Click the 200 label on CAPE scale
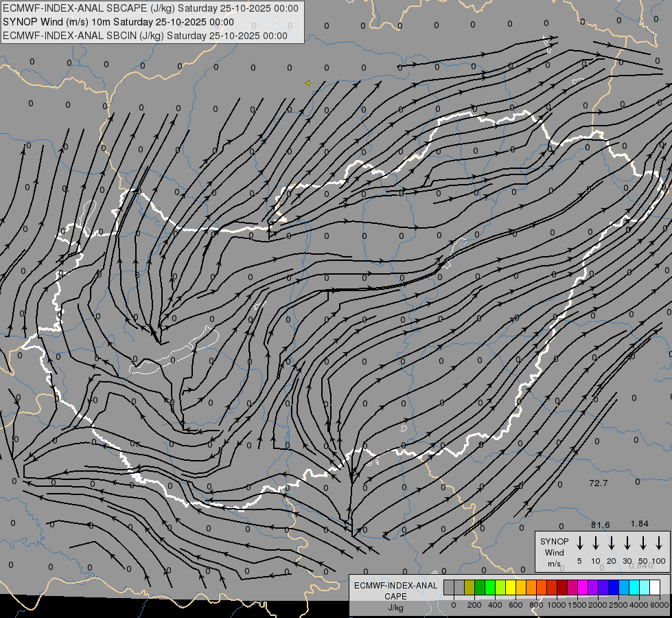This screenshot has height=618, width=672. point(474,605)
